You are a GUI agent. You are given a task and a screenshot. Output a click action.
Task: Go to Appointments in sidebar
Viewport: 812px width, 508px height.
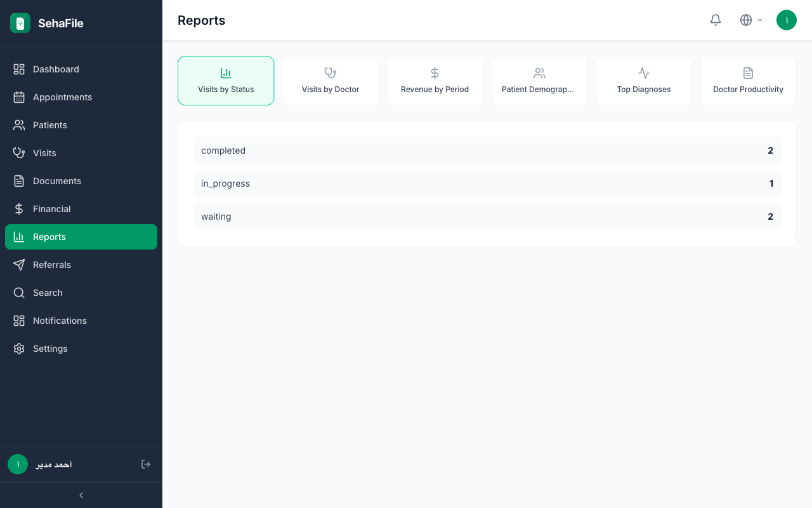[x=81, y=97]
